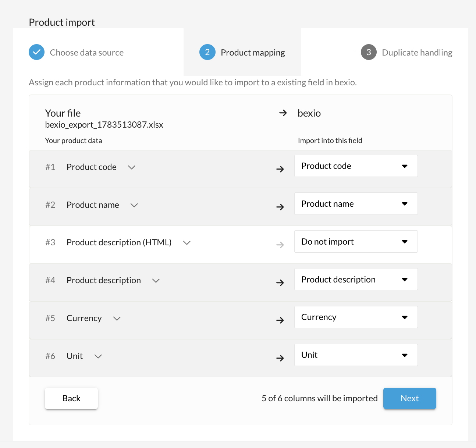
Task: Click the '#1' row number label
Action: (x=50, y=167)
